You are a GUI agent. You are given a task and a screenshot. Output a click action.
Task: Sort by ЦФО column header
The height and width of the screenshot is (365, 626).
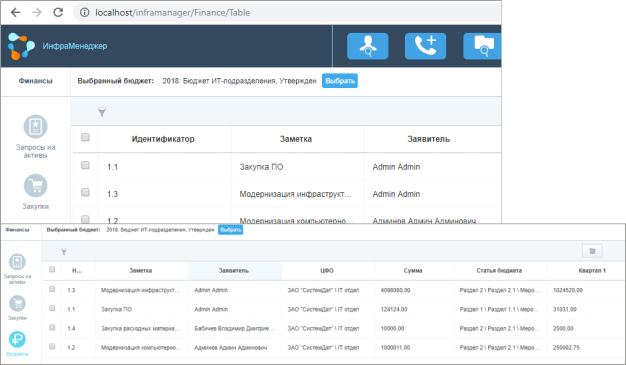pos(327,271)
